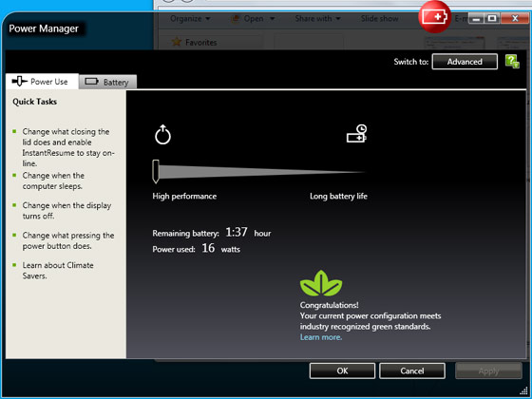Image resolution: width=532 pixels, height=399 pixels.
Task: Click the Quick Tasks heading
Action: click(x=34, y=102)
